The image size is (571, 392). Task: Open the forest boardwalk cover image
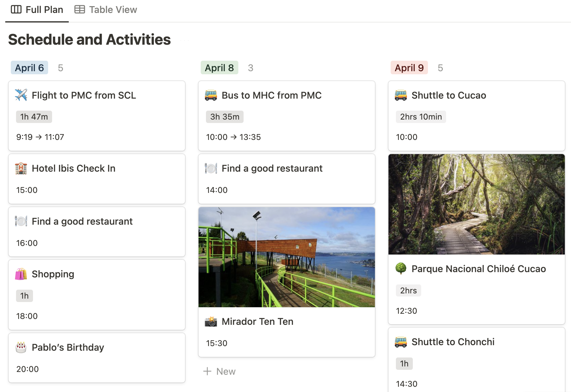[x=477, y=204]
